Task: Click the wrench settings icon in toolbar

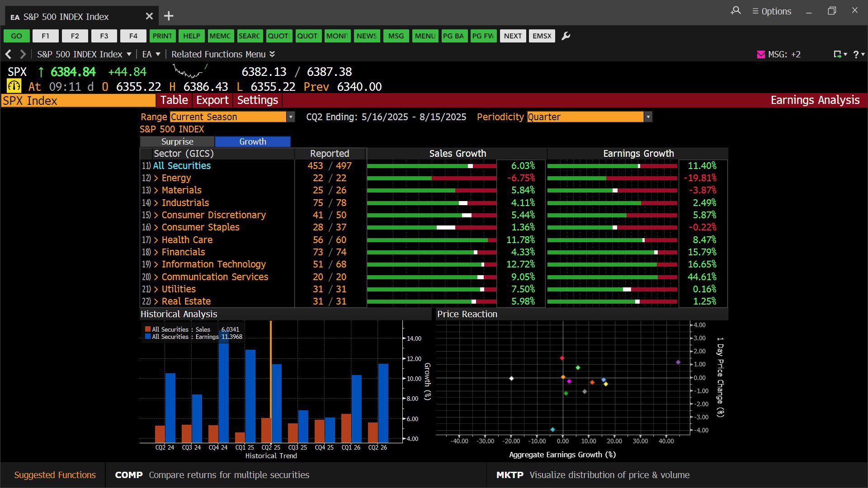Action: [x=566, y=36]
